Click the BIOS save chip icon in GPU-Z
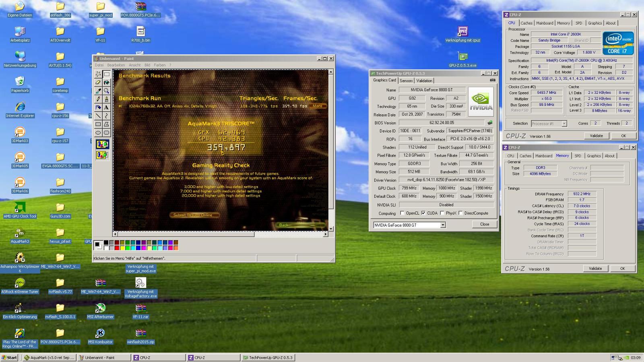Screen dimensions: 644x362 tap(490, 122)
